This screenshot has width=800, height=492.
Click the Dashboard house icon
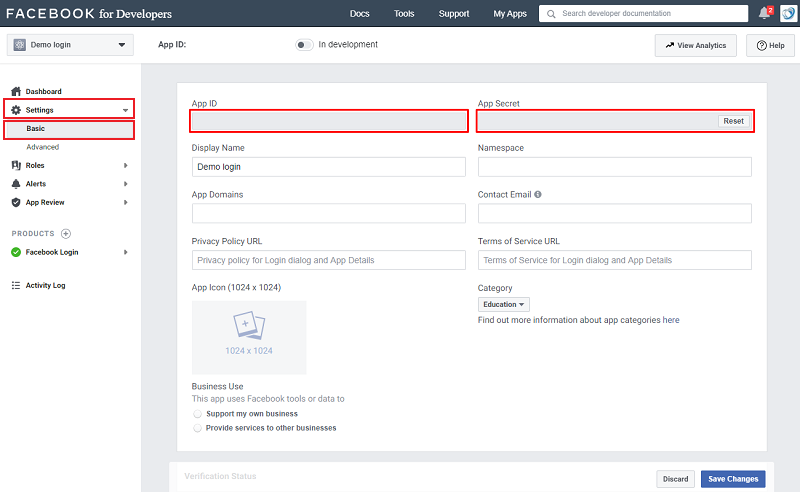coord(16,91)
